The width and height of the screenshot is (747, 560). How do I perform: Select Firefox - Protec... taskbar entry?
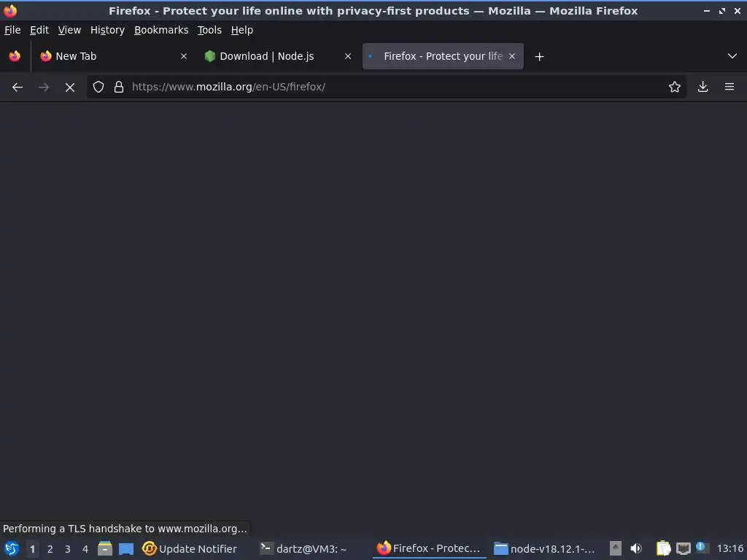click(x=428, y=548)
